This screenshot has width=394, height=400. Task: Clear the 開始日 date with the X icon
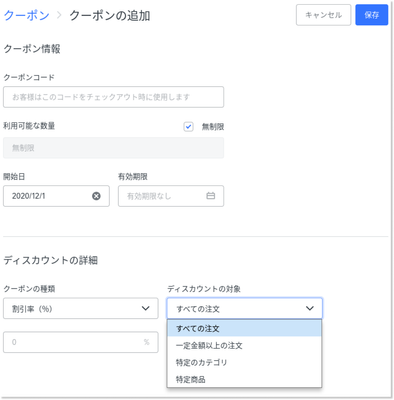(x=96, y=196)
